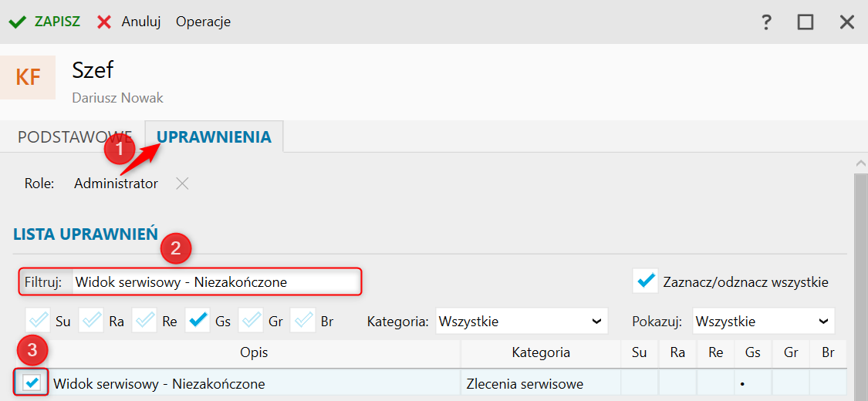Open the Operacje menu
The image size is (868, 401).
tap(203, 22)
